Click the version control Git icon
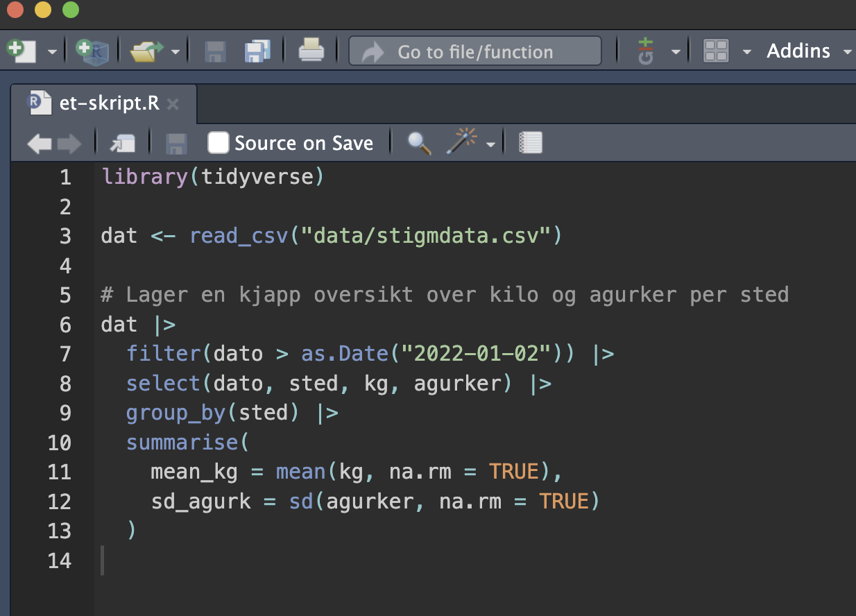The height and width of the screenshot is (616, 856). coord(646,51)
